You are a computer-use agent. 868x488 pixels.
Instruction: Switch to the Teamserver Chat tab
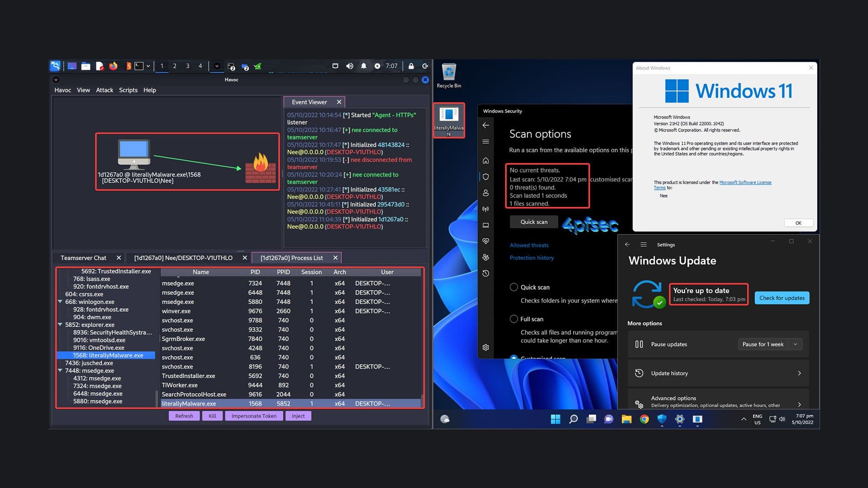click(x=83, y=258)
